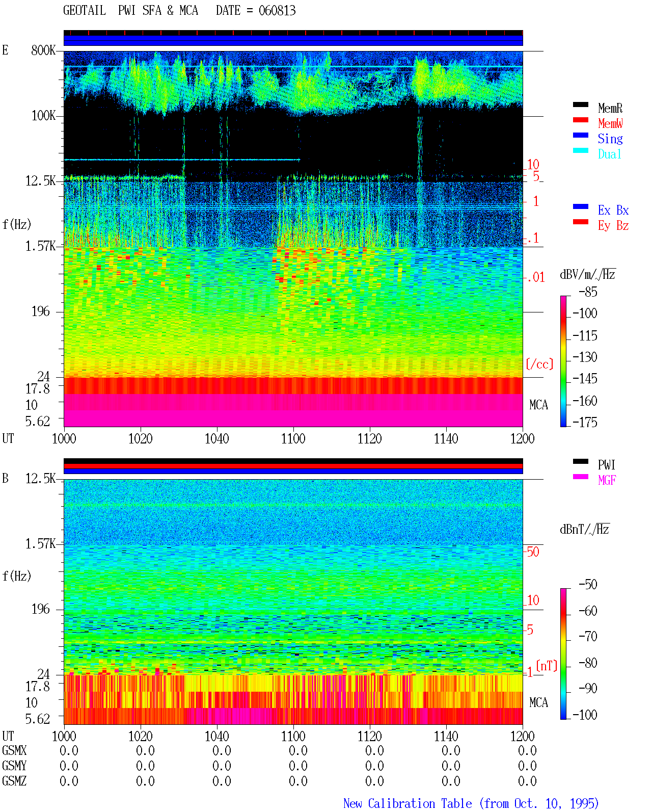Click the MGF legend label

coord(607,480)
